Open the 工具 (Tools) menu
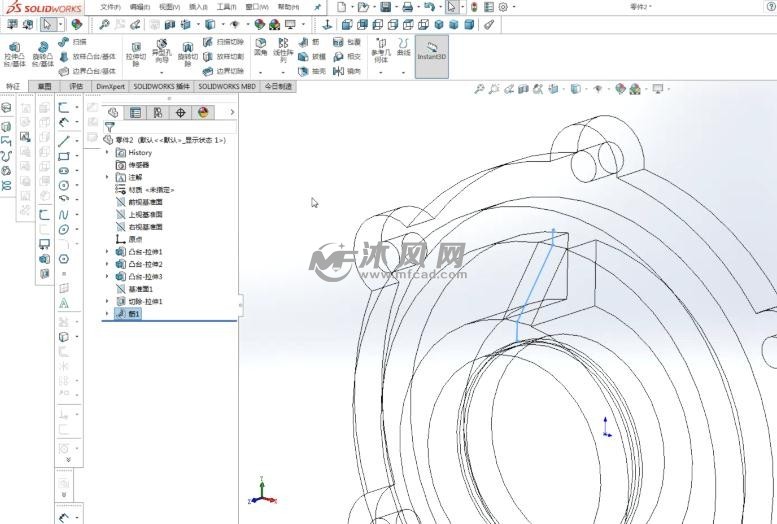777x524 pixels. [x=226, y=7]
